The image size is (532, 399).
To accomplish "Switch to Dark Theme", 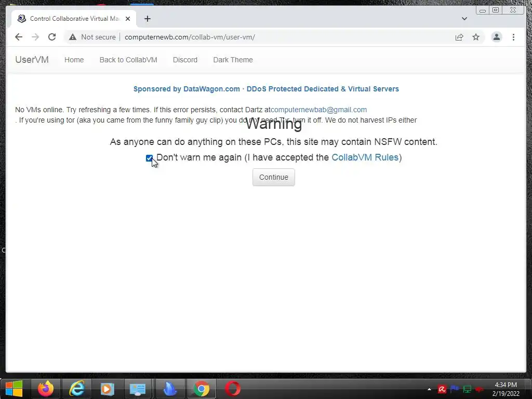I will coord(233,60).
